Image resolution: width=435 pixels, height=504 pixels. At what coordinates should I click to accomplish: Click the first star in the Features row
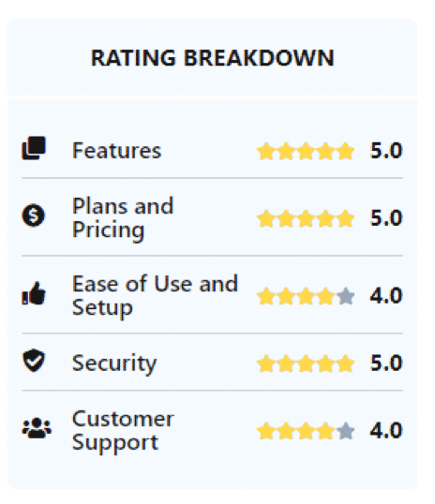266,151
